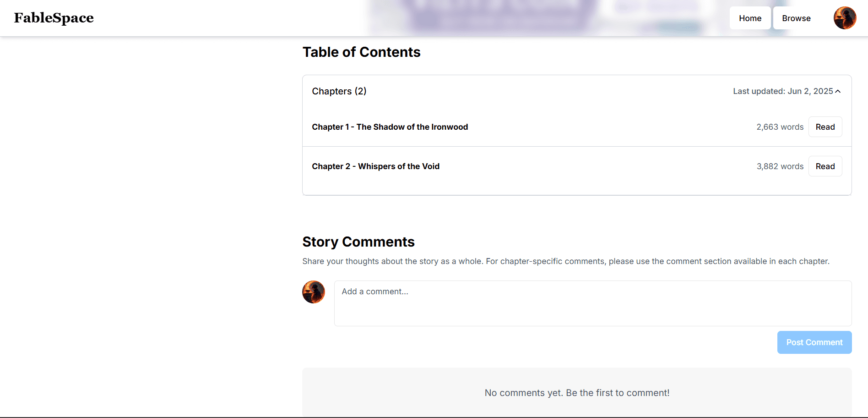
Task: Expand the Table of Contents panel header
Action: coord(576,91)
